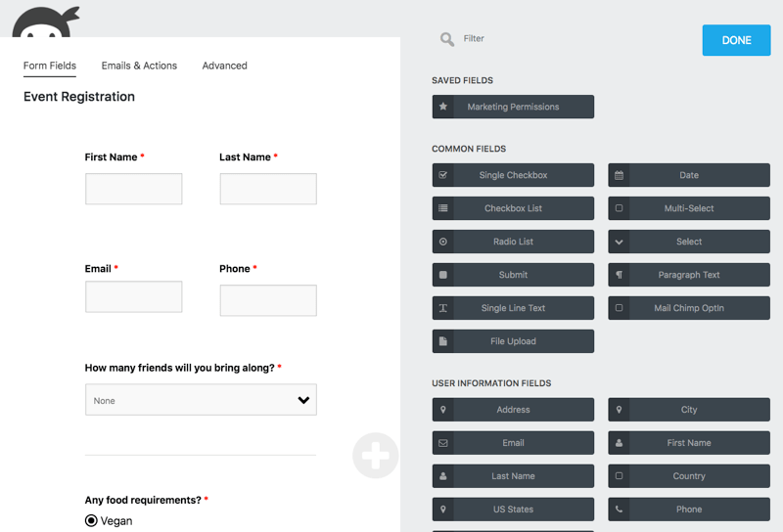Click the person icon on Last Name button
Viewport: 783px width, 532px height.
pos(443,476)
